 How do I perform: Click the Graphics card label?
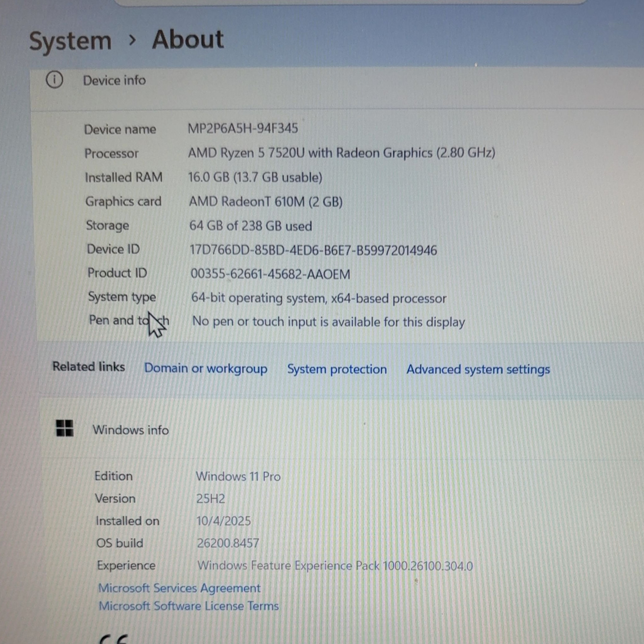(123, 202)
